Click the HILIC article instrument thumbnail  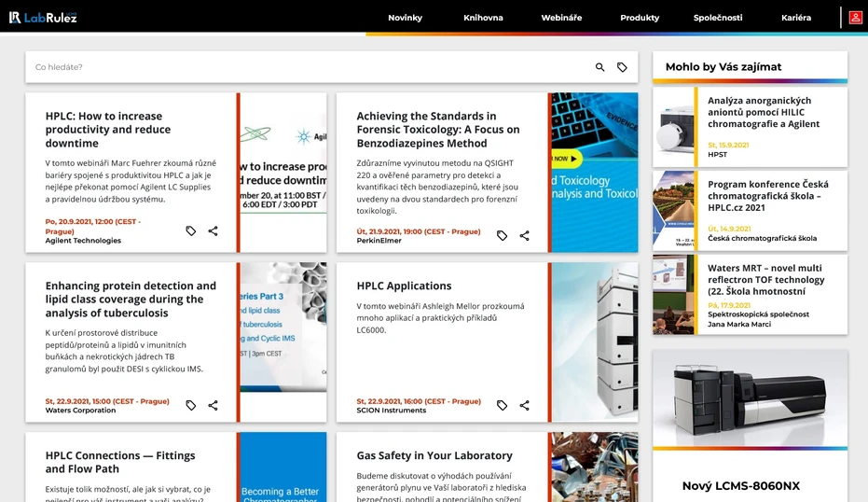coord(674,128)
